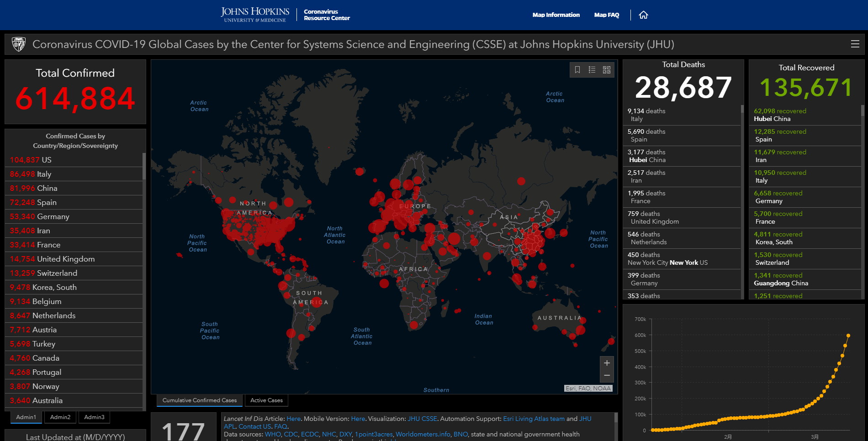868x441 pixels.
Task: Zoom out on the map
Action: click(607, 376)
